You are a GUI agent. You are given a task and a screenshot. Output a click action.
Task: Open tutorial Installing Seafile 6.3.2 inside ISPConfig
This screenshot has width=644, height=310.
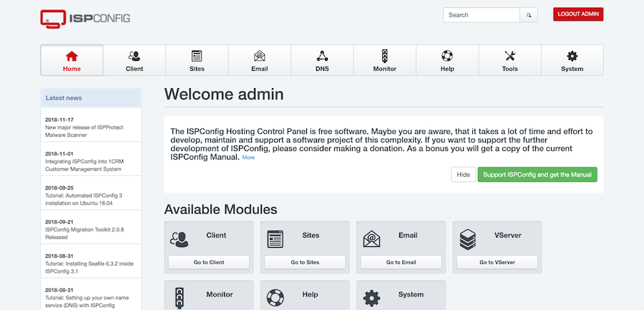click(89, 267)
